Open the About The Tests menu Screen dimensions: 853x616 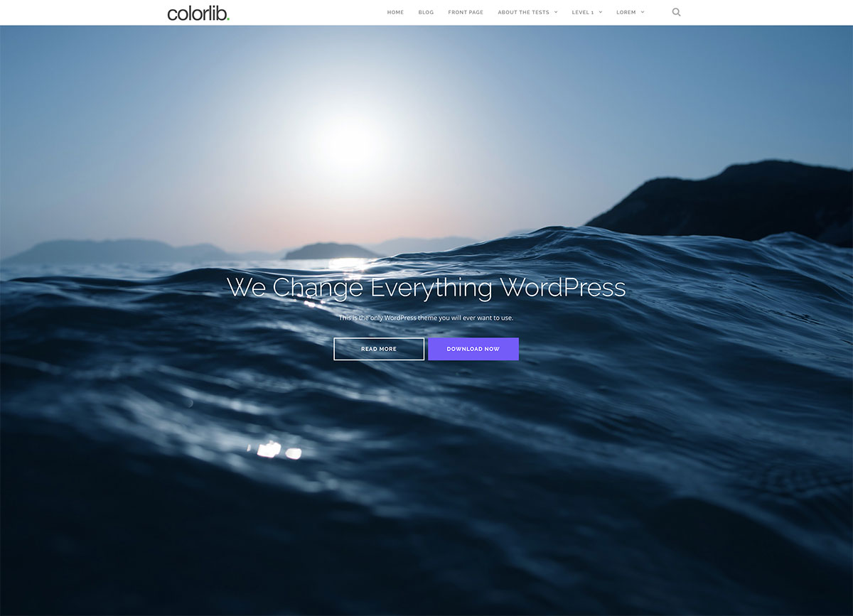tap(523, 12)
